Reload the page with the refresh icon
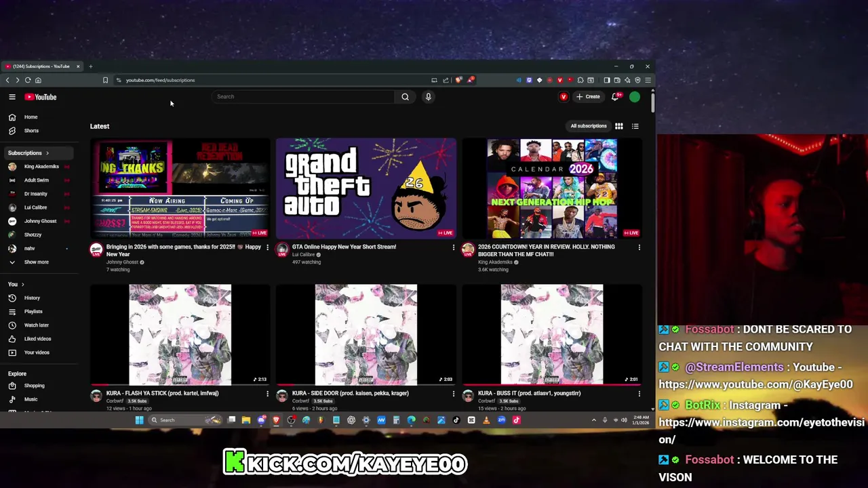This screenshot has height=488, width=868. tap(28, 80)
